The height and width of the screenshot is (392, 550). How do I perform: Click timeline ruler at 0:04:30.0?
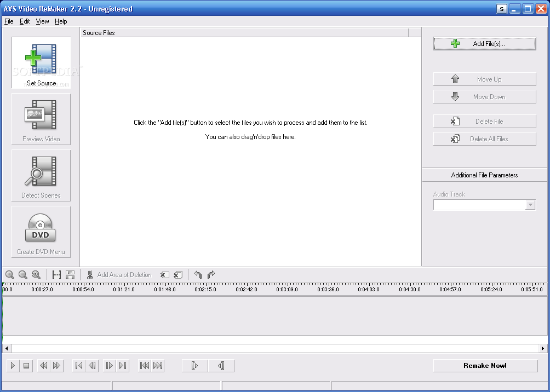[409, 289]
